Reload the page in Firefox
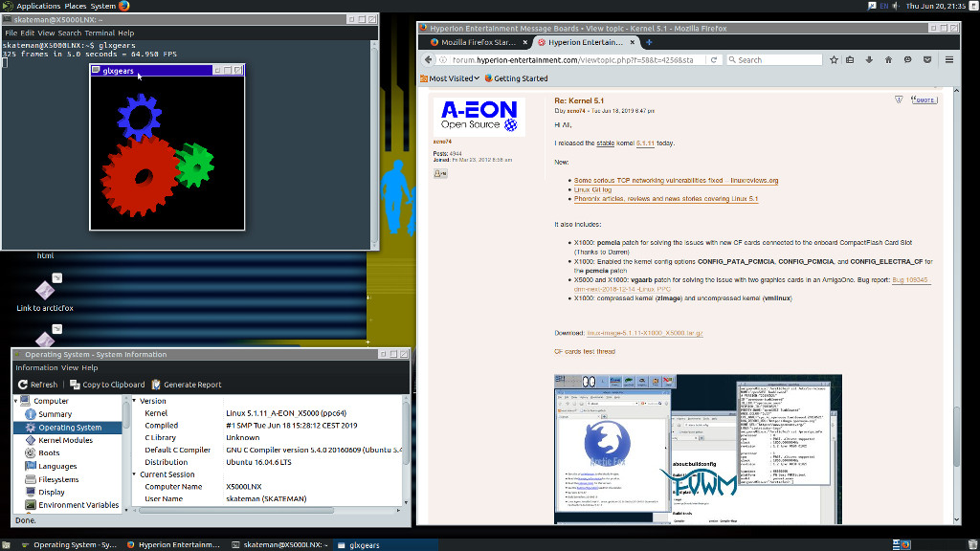 (x=714, y=60)
